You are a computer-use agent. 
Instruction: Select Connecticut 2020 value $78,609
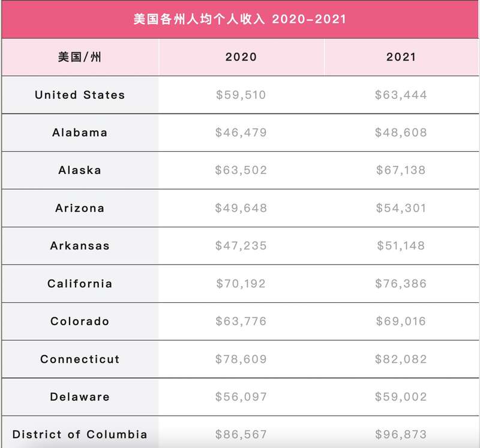pos(241,359)
